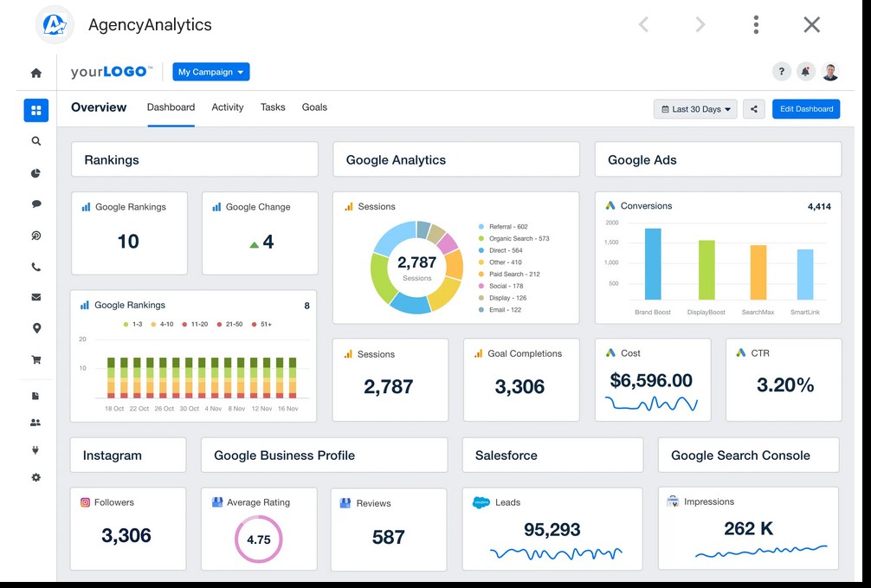Screen dimensions: 871x588
Task: Open the user profile avatar
Action: 830,71
